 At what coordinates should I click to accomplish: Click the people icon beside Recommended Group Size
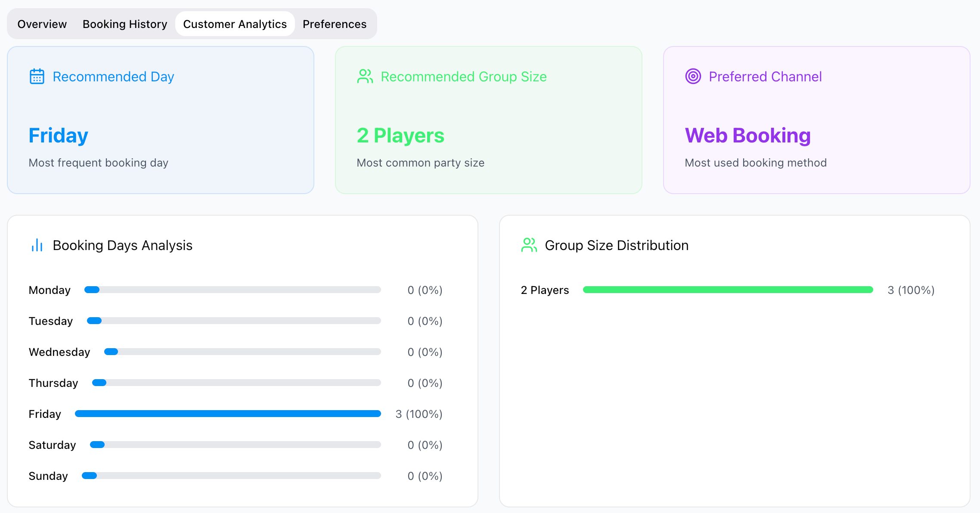click(365, 77)
